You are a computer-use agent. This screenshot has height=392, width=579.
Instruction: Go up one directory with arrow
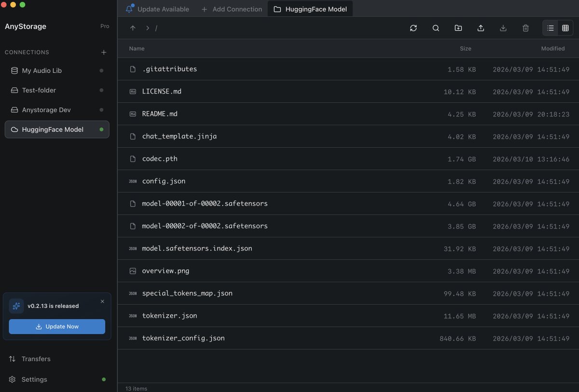133,28
